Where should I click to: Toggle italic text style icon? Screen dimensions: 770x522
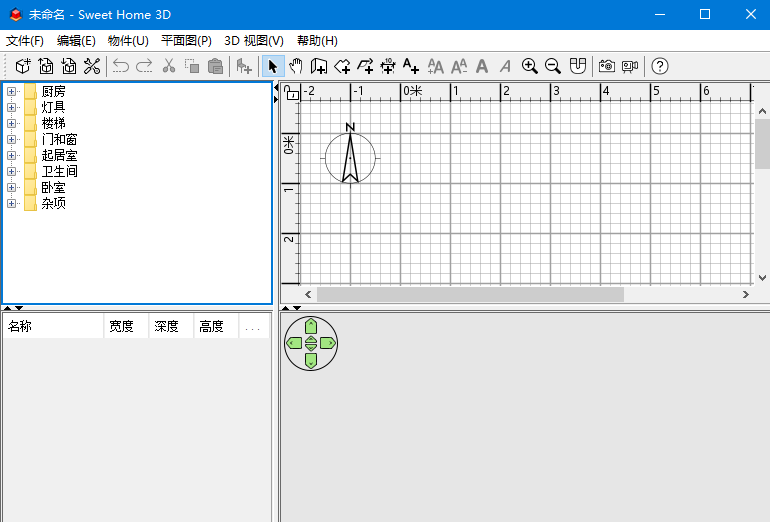pyautogui.click(x=505, y=66)
